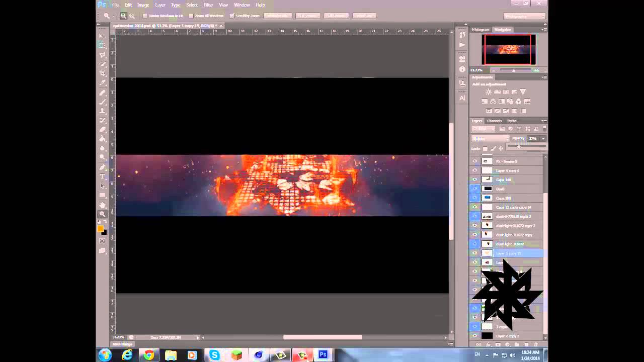The height and width of the screenshot is (362, 644).
Task: Open the Character panel icon
Action: click(x=462, y=98)
